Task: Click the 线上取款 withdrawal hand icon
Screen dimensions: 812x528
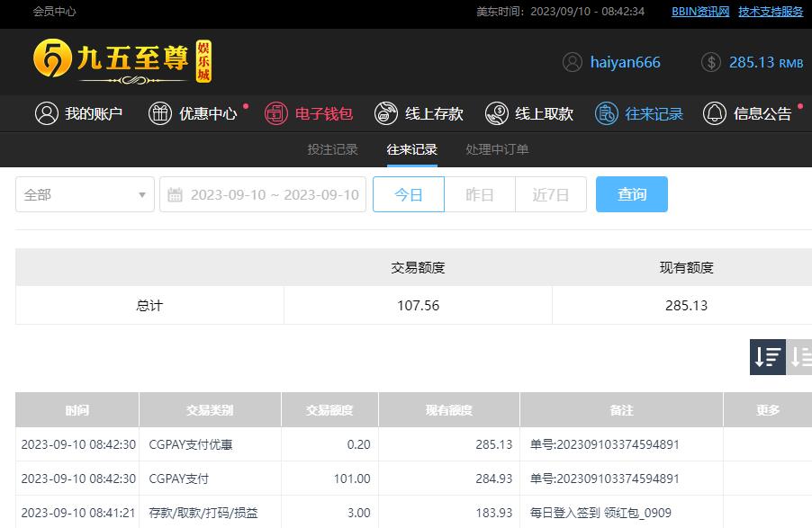Action: click(x=497, y=113)
